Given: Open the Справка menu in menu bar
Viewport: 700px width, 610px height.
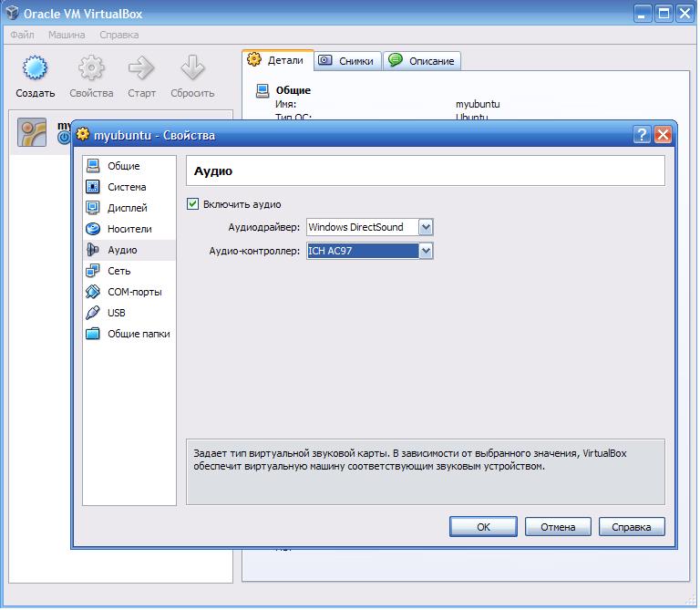Looking at the screenshot, I should pos(118,35).
